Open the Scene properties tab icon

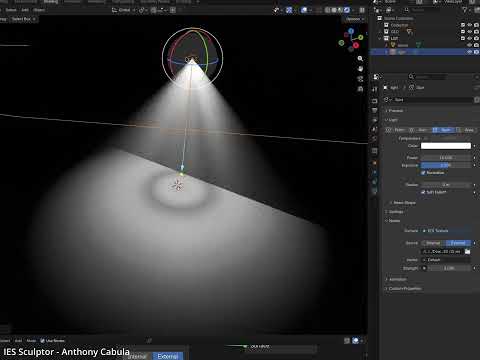coord(375,129)
